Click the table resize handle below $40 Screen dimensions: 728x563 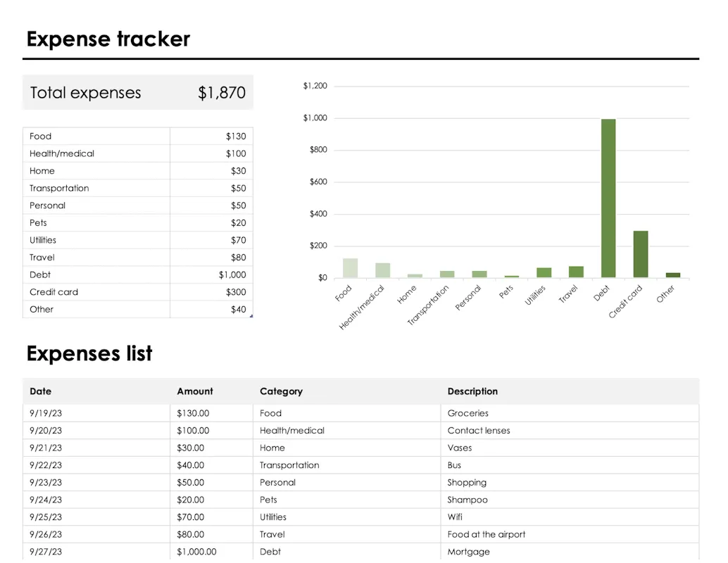(251, 316)
